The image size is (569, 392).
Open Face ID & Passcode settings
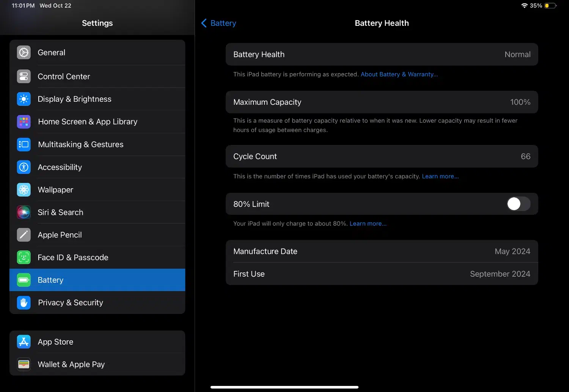tap(97, 257)
